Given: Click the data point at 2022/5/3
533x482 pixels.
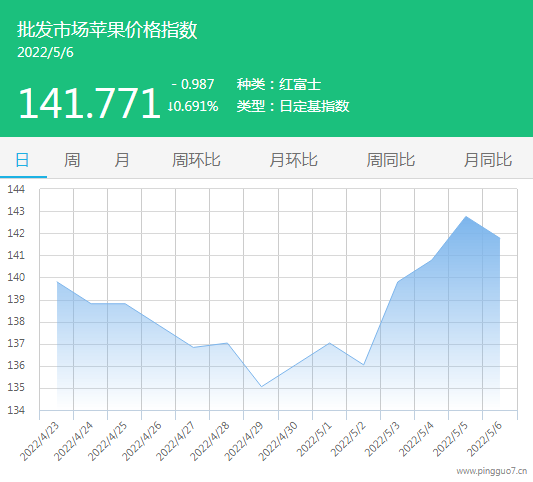Looking at the screenshot, I should click(x=398, y=282).
